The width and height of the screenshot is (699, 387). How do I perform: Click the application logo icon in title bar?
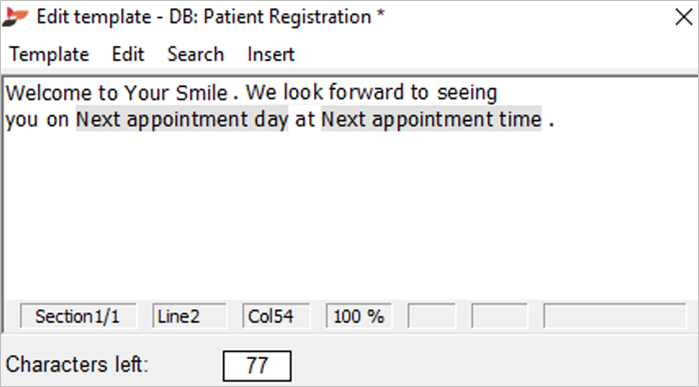(x=15, y=16)
